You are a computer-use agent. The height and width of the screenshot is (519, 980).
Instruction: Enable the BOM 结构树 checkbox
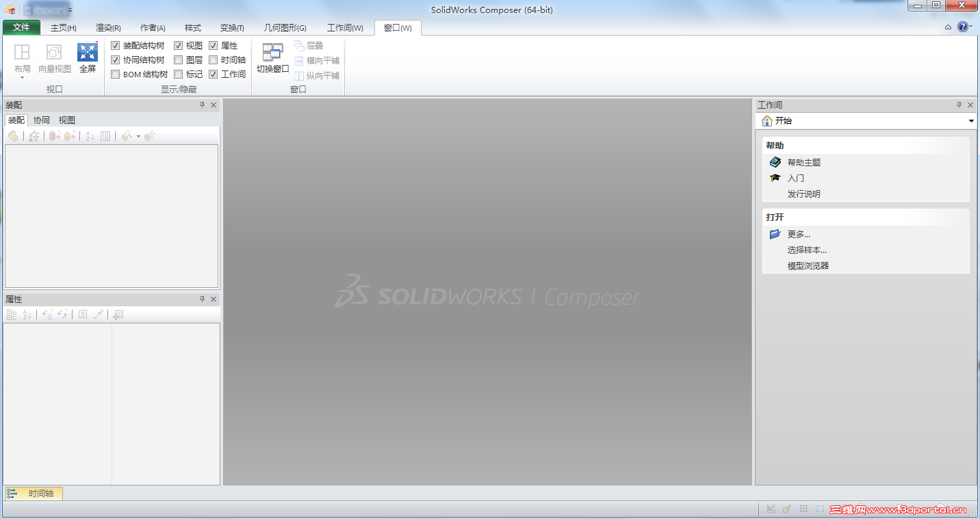(x=115, y=75)
